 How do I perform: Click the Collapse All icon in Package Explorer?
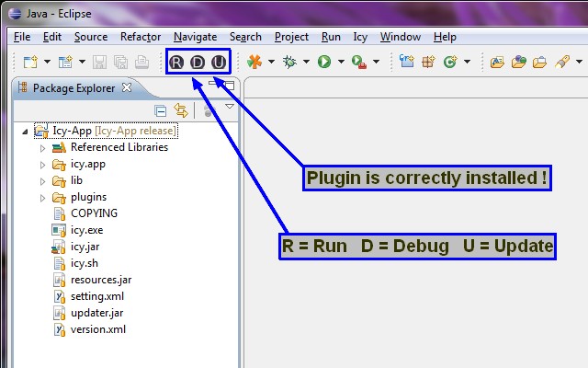(160, 111)
